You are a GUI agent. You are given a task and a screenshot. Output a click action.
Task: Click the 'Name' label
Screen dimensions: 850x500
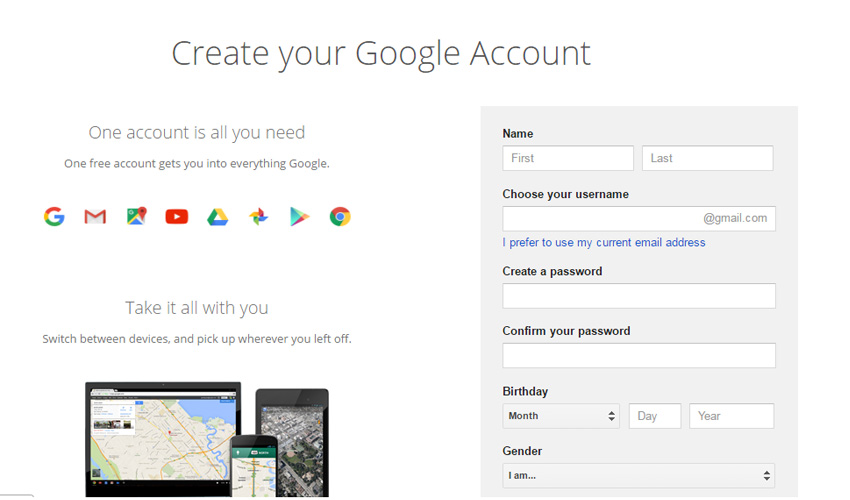point(518,133)
